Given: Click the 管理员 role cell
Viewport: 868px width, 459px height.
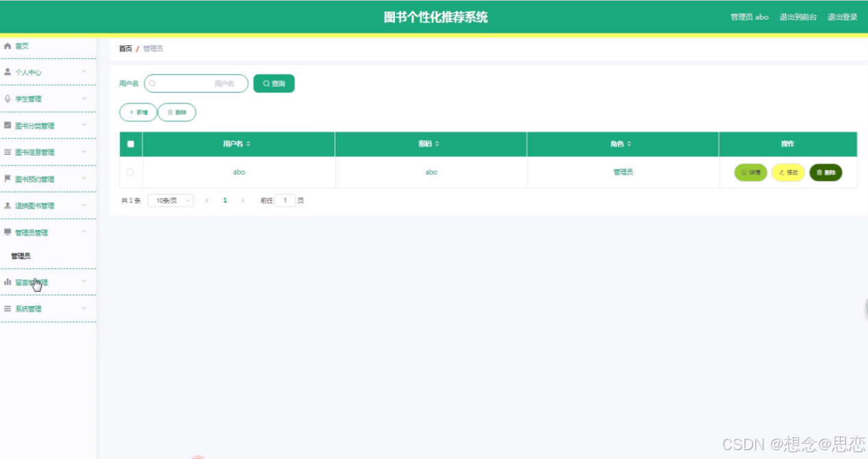Looking at the screenshot, I should 623,172.
